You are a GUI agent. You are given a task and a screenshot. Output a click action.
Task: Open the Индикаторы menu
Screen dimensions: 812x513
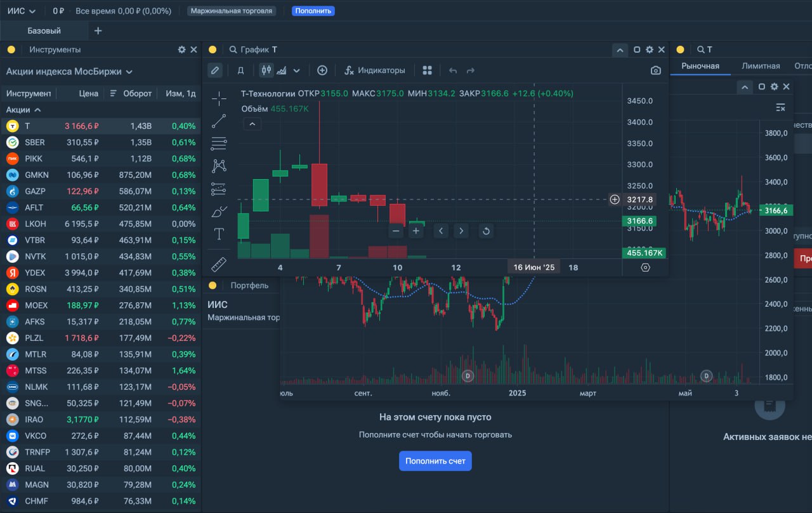click(x=374, y=70)
